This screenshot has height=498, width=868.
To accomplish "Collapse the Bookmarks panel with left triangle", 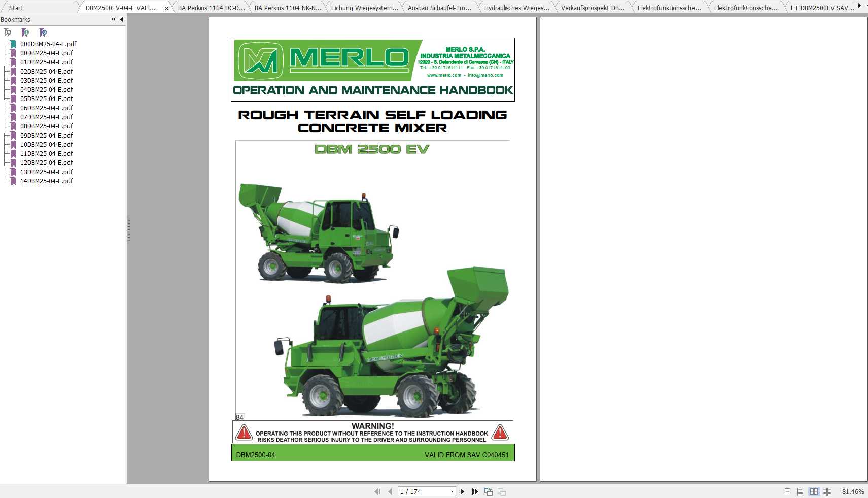I will coord(122,19).
